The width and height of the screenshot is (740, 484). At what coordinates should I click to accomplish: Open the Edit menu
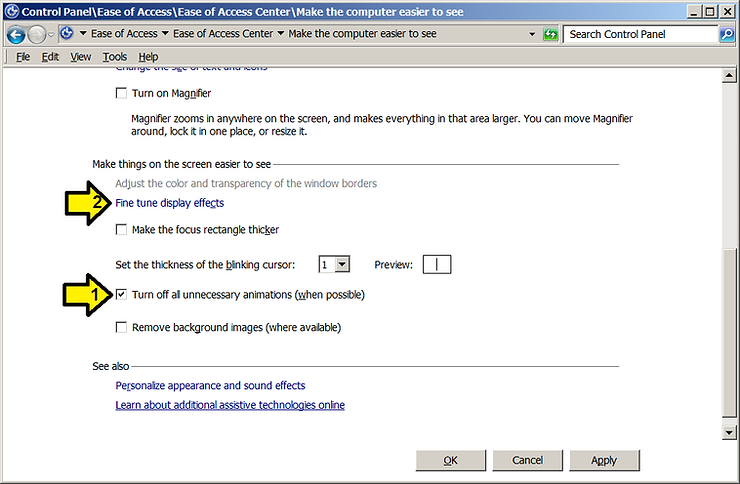pyautogui.click(x=50, y=57)
